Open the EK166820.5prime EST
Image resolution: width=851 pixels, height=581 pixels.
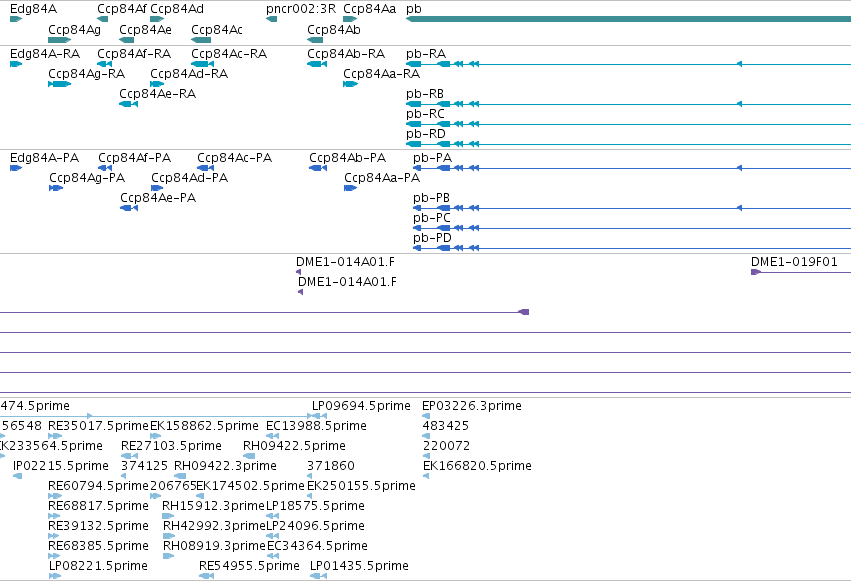click(x=426, y=476)
